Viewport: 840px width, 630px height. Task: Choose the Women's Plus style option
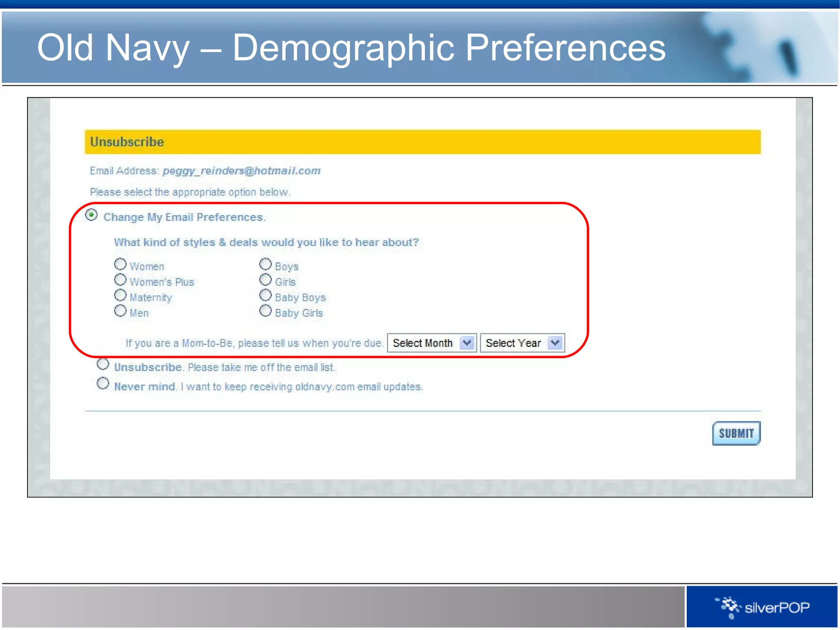120,280
